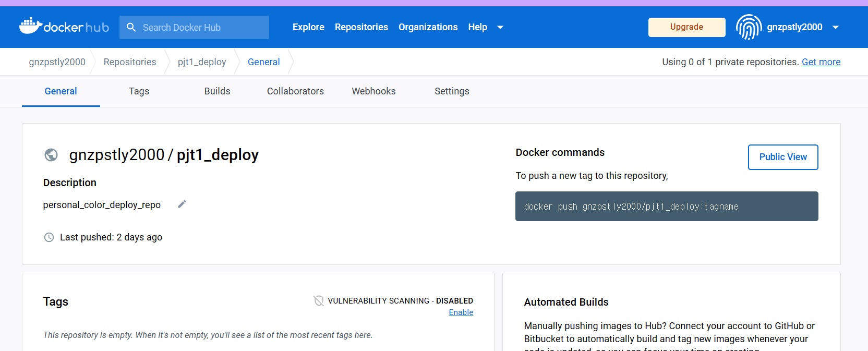Open Repositories in the top navigation
The image size is (868, 351).
(x=361, y=27)
